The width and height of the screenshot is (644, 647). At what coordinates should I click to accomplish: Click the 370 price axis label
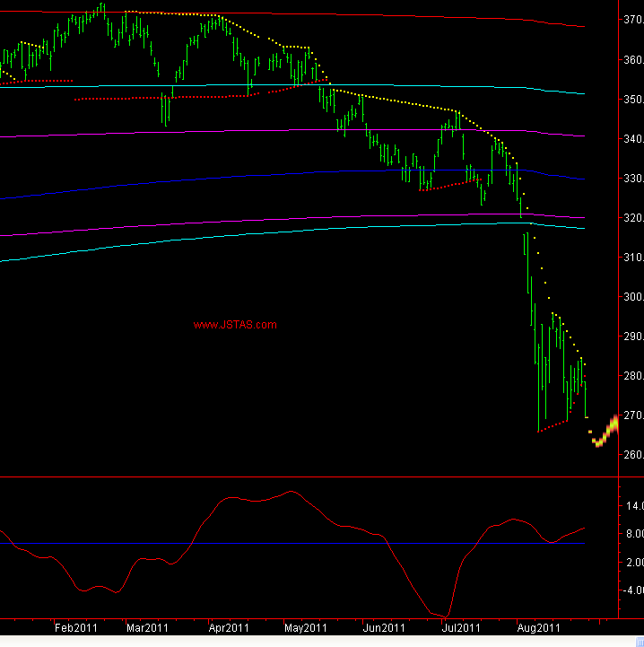[x=632, y=21]
